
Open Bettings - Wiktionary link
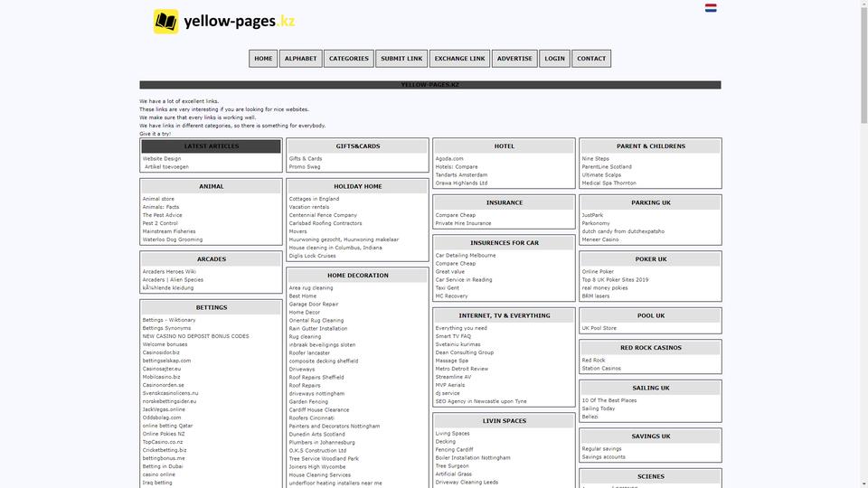point(169,320)
